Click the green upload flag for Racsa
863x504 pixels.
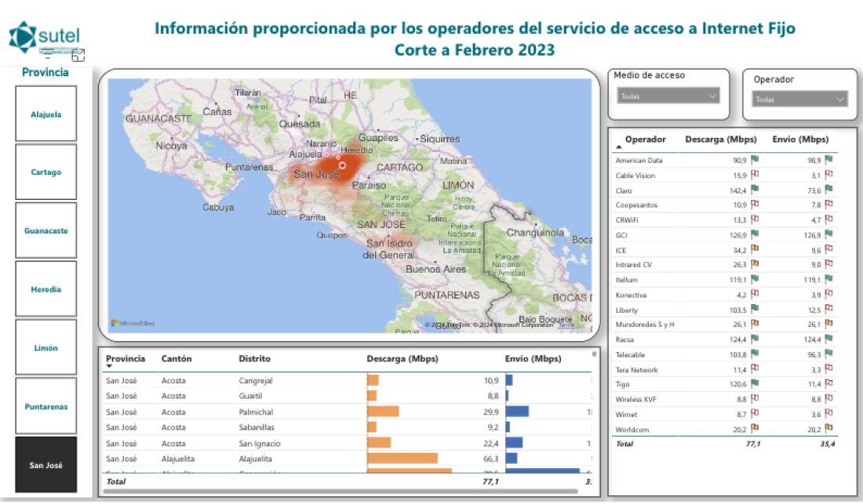click(828, 339)
